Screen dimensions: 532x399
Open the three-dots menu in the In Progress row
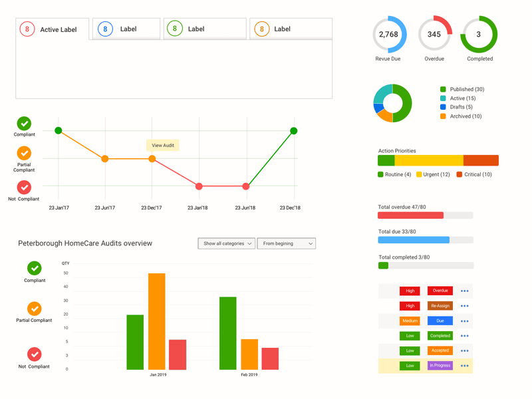(464, 366)
